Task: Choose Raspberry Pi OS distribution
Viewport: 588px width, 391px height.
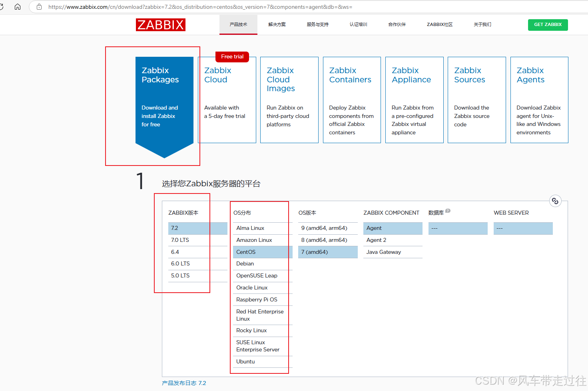Action: pyautogui.click(x=263, y=300)
